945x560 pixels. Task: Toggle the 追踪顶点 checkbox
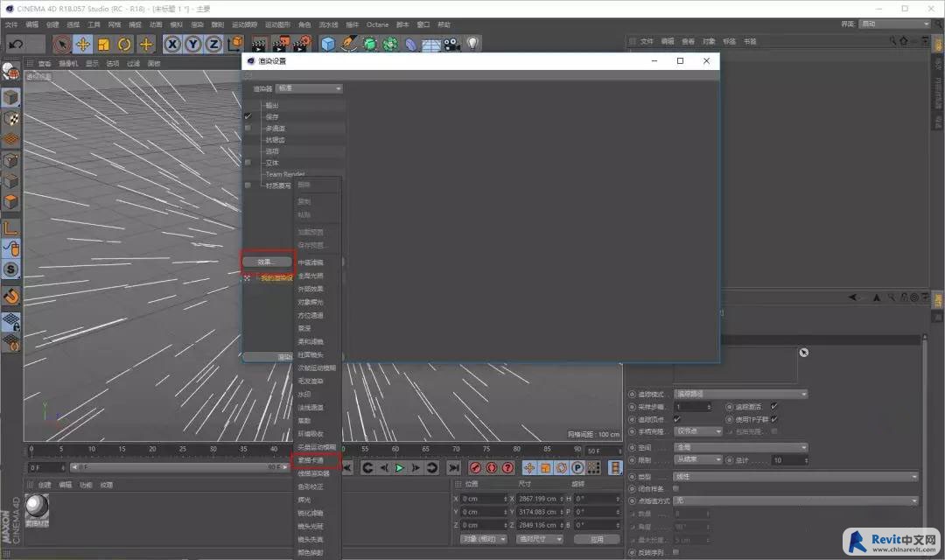point(676,419)
